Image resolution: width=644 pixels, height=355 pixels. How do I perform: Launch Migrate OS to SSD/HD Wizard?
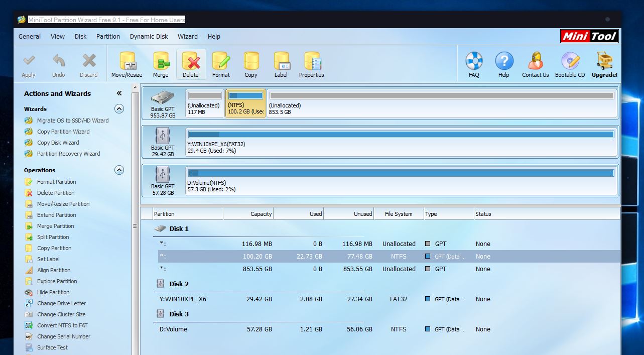(x=73, y=121)
